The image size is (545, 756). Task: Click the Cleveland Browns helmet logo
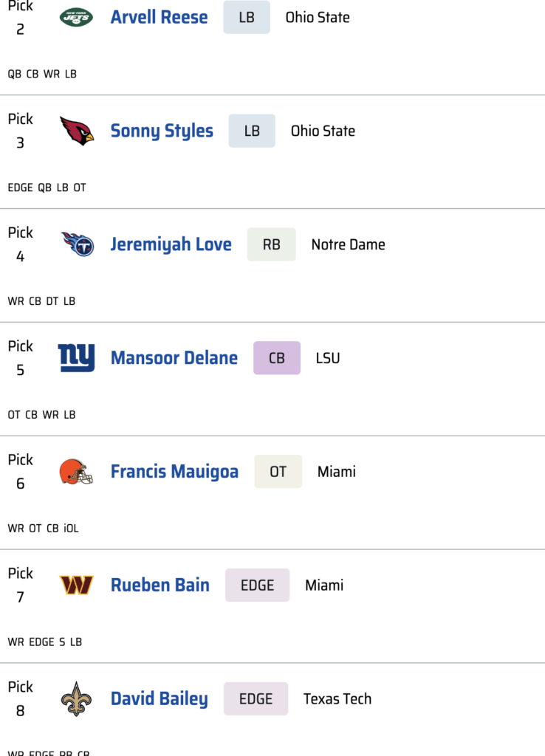point(76,472)
